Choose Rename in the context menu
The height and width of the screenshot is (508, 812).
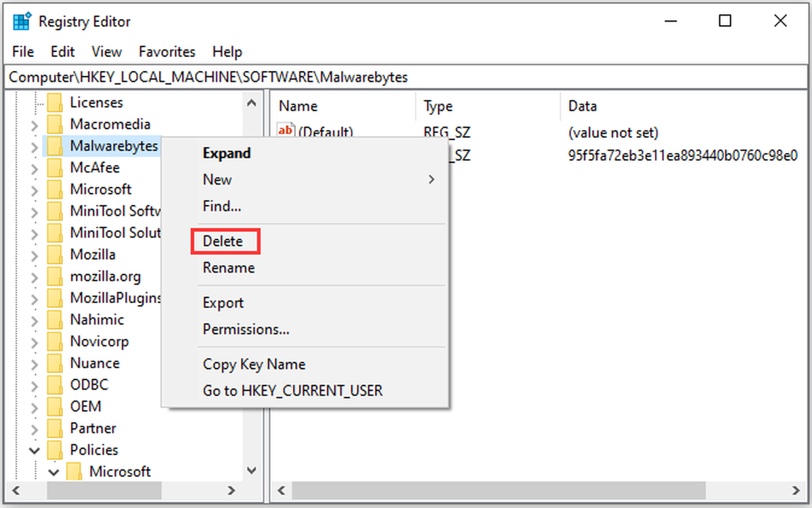tap(229, 268)
